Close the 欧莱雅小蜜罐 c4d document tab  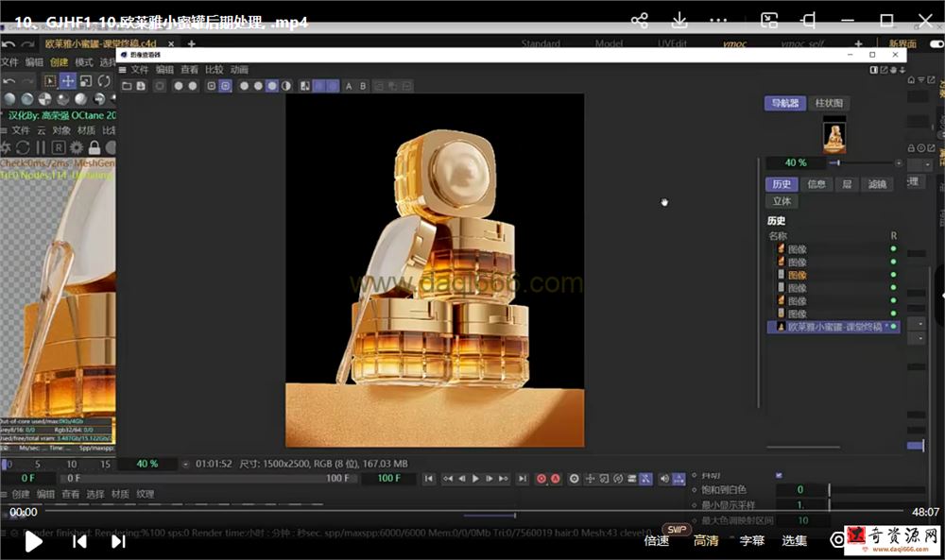171,44
